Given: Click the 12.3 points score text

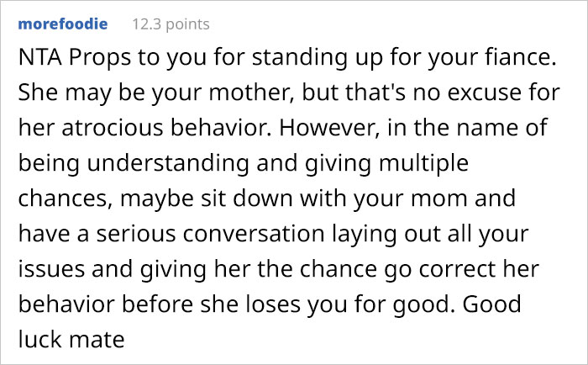Looking at the screenshot, I should 171,24.
